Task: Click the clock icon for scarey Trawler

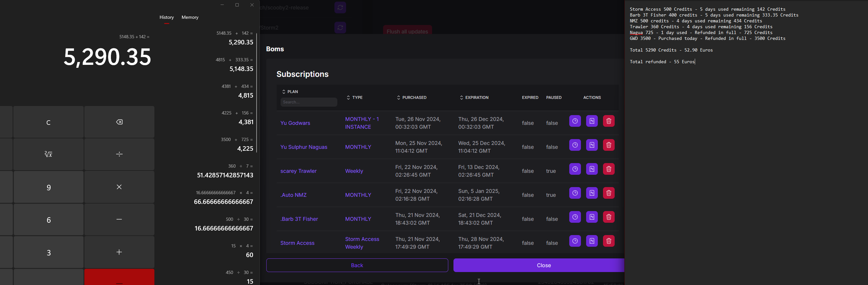Action: (x=575, y=169)
